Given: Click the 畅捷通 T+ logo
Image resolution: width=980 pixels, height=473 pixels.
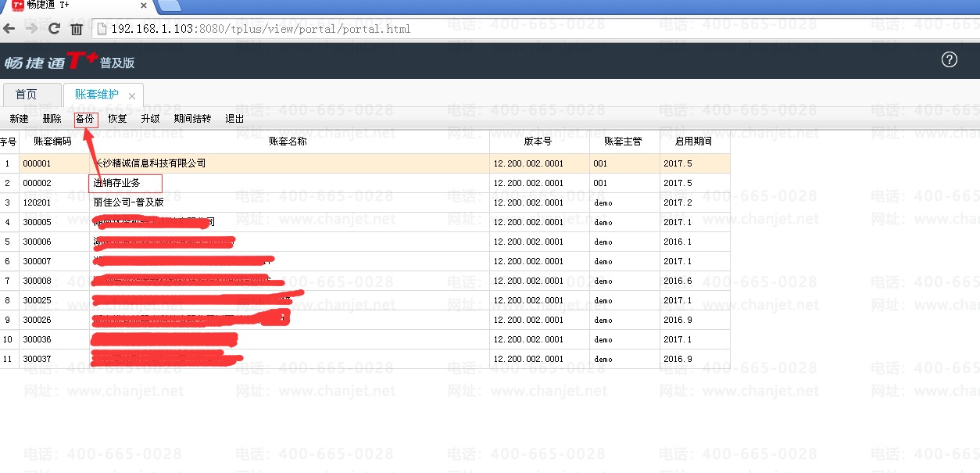Looking at the screenshot, I should click(51, 61).
